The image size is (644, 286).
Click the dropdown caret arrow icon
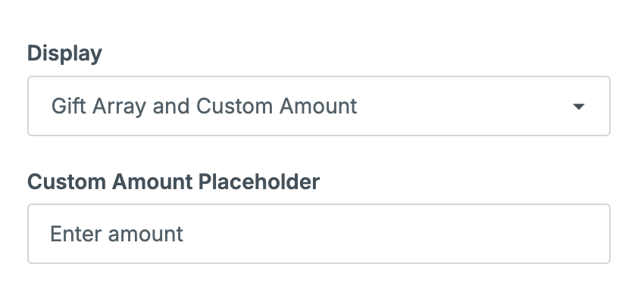point(578,107)
